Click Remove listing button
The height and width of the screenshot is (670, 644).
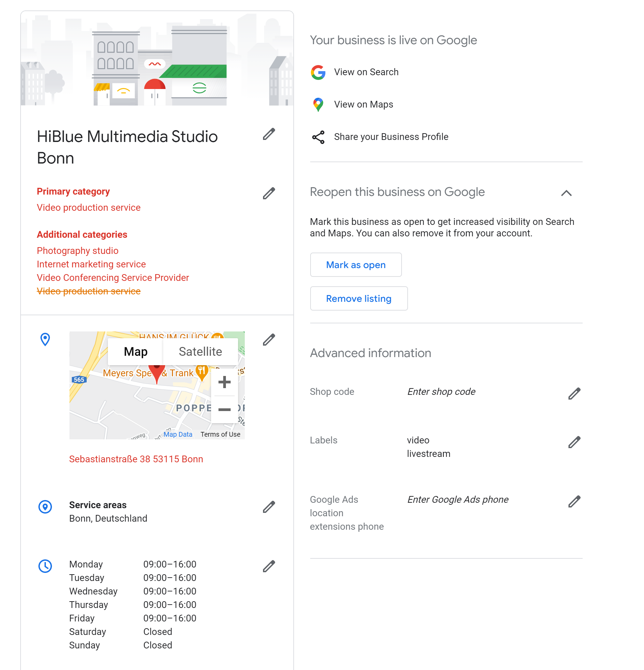[x=358, y=298]
